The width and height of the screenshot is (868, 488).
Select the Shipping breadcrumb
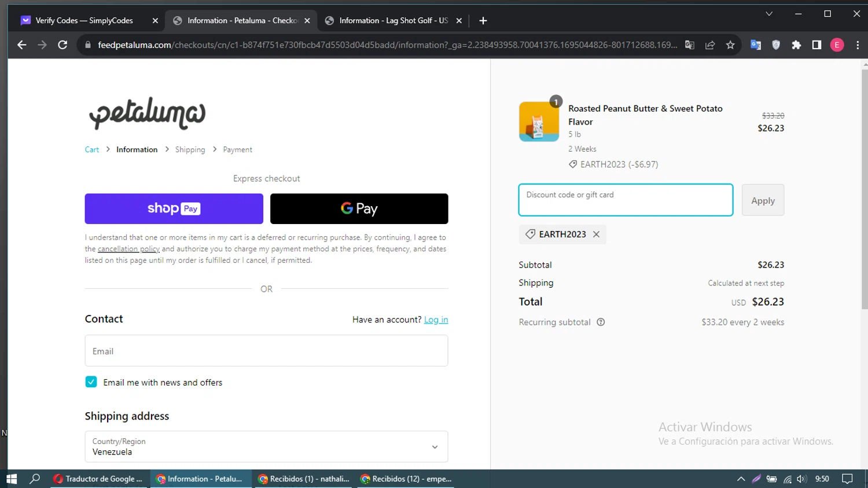[190, 149]
